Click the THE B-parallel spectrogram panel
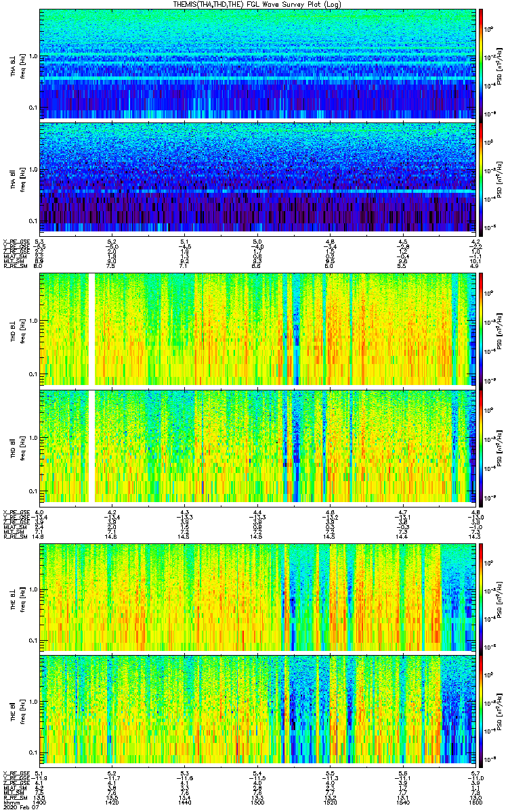 click(258, 710)
